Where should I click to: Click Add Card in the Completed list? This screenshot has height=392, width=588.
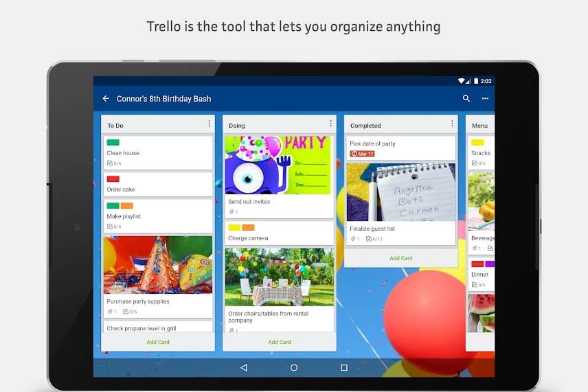coord(401,258)
